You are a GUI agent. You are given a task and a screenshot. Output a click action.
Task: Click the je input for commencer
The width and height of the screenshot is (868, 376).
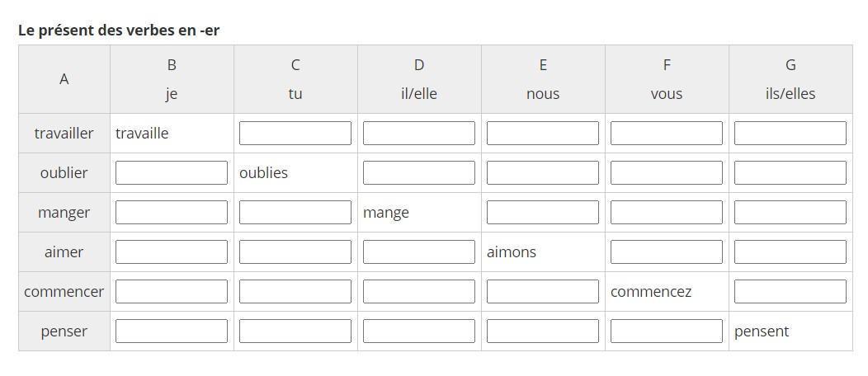[172, 292]
